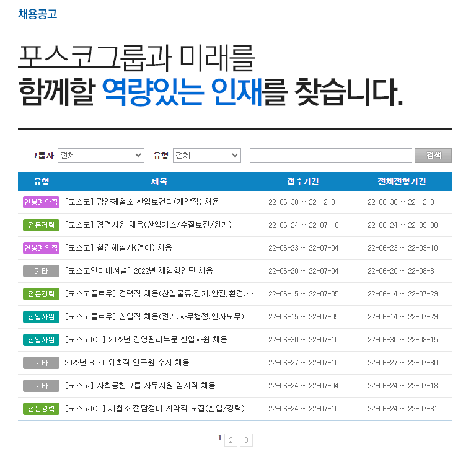The height and width of the screenshot is (459, 476).
Task: Click the 전체전형기간 column header
Action: 402,181
